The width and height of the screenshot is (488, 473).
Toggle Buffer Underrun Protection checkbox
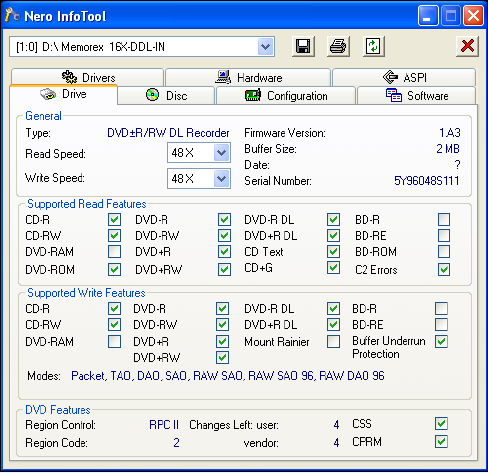coord(441,341)
